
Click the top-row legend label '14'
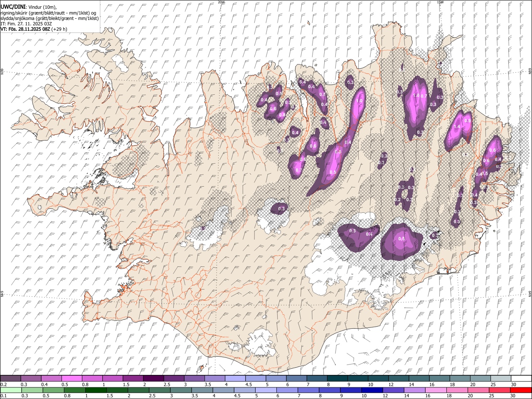411,384
